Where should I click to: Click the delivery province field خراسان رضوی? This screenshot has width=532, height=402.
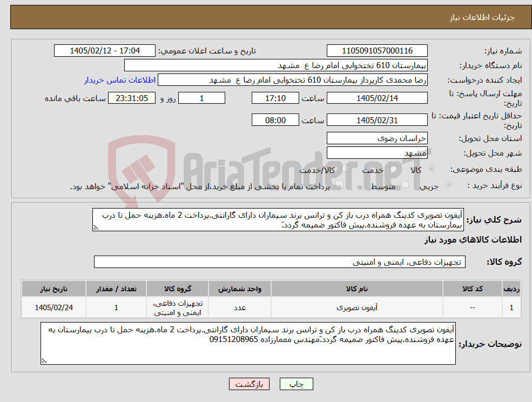(x=377, y=138)
